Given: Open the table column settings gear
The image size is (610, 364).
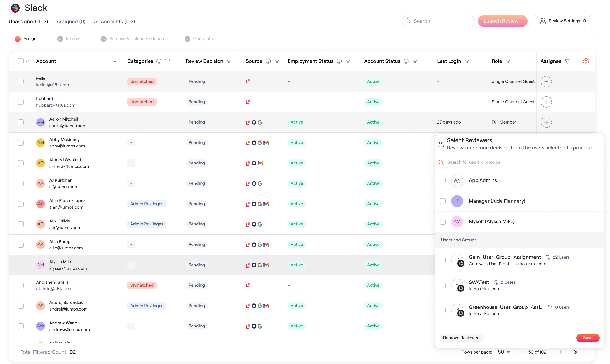Looking at the screenshot, I should (x=586, y=61).
